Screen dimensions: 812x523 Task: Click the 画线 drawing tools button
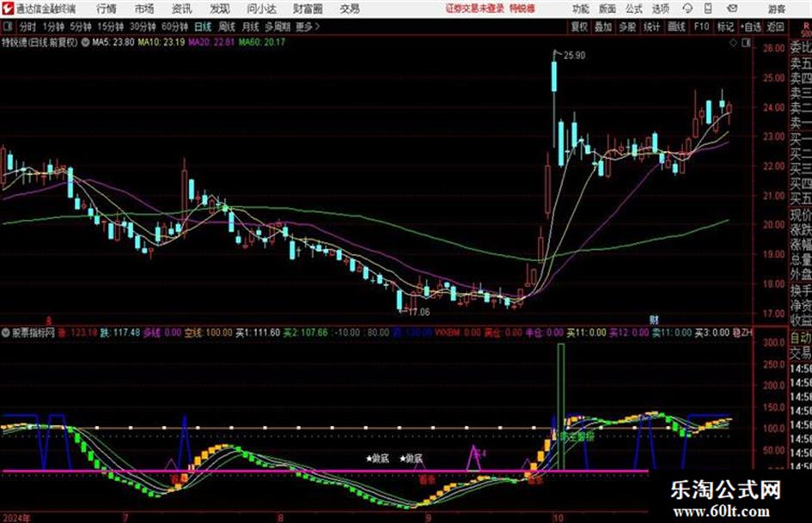676,27
